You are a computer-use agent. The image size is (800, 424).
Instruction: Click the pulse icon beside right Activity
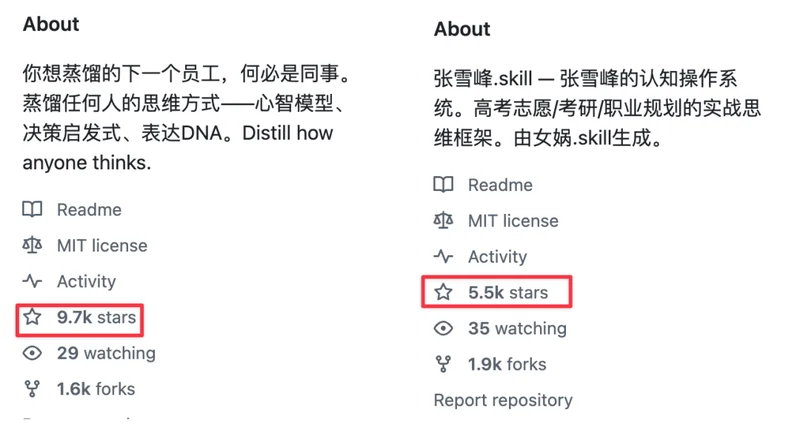click(x=443, y=257)
